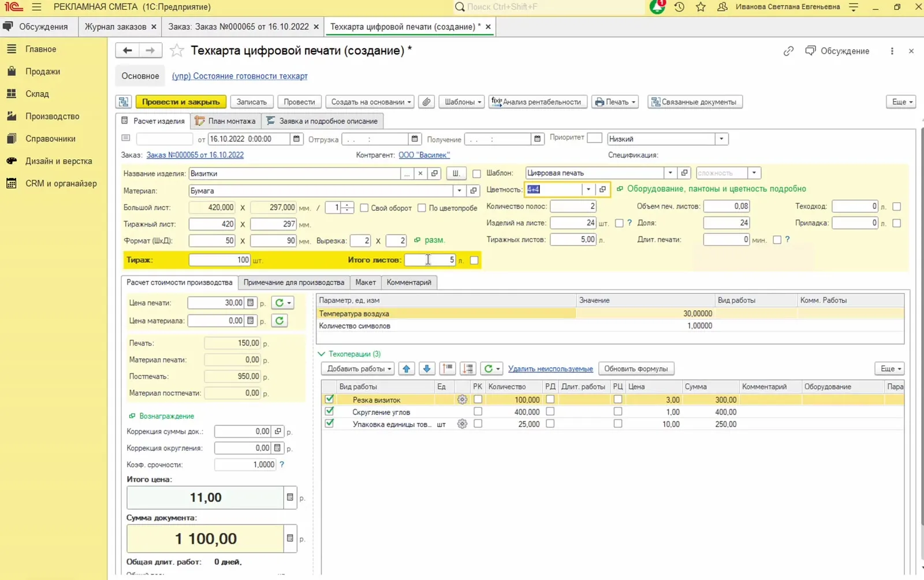Click the attachment paperclip icon
The width and height of the screenshot is (924, 580).
(426, 102)
